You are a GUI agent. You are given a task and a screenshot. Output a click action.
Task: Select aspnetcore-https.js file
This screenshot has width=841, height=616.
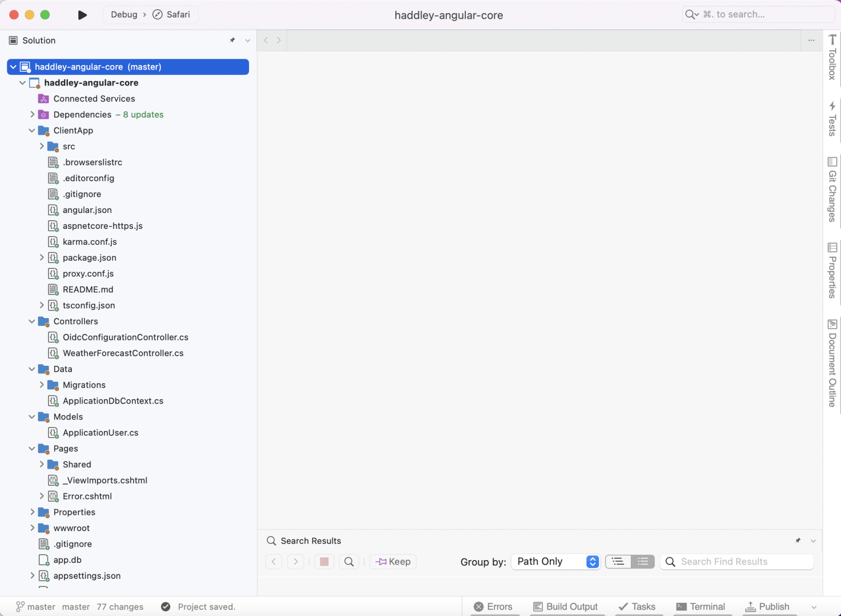102,226
